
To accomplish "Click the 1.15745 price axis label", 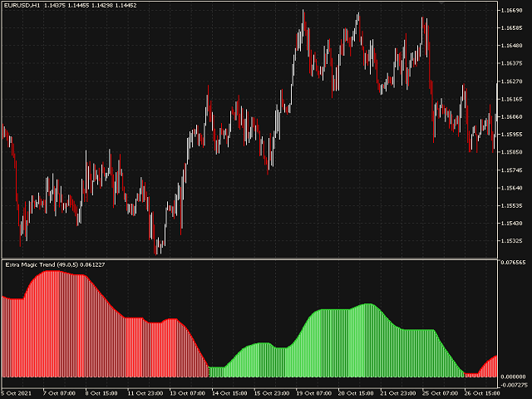I will pyautogui.click(x=512, y=170).
